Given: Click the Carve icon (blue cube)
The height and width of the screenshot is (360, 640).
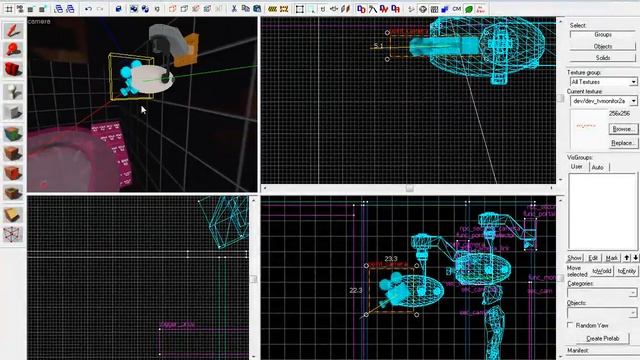Looking at the screenshot, I should [118, 9].
